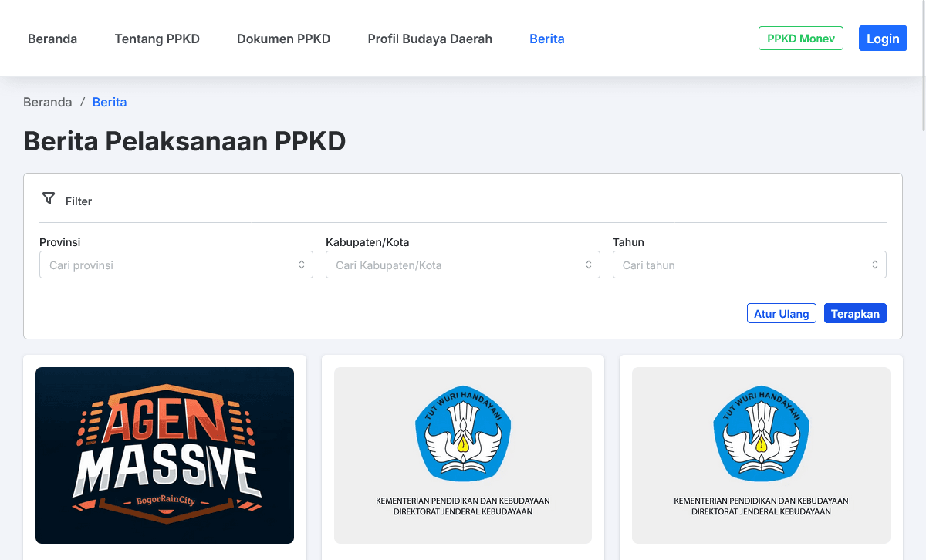Click the Provinsi dropdown chevron arrows
The image size is (926, 560).
[302, 265]
